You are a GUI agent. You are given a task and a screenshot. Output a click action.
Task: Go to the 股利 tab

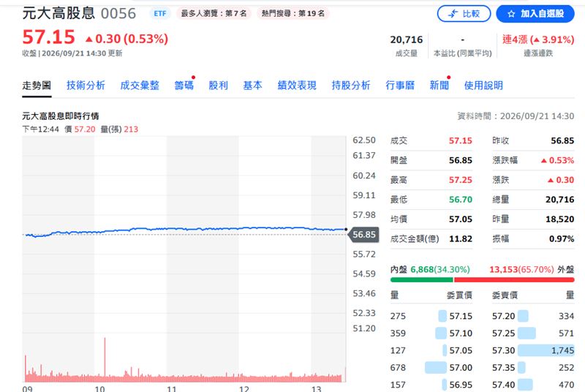click(218, 86)
